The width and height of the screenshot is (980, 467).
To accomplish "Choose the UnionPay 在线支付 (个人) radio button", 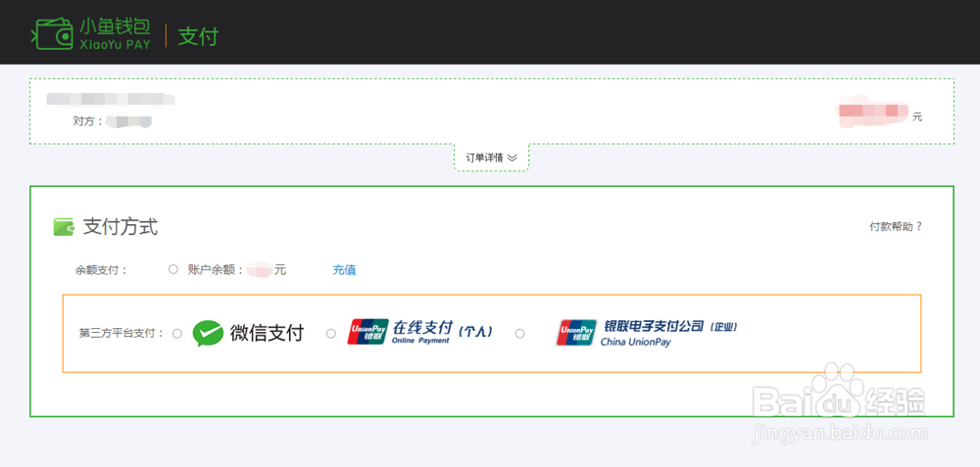I will [x=331, y=334].
